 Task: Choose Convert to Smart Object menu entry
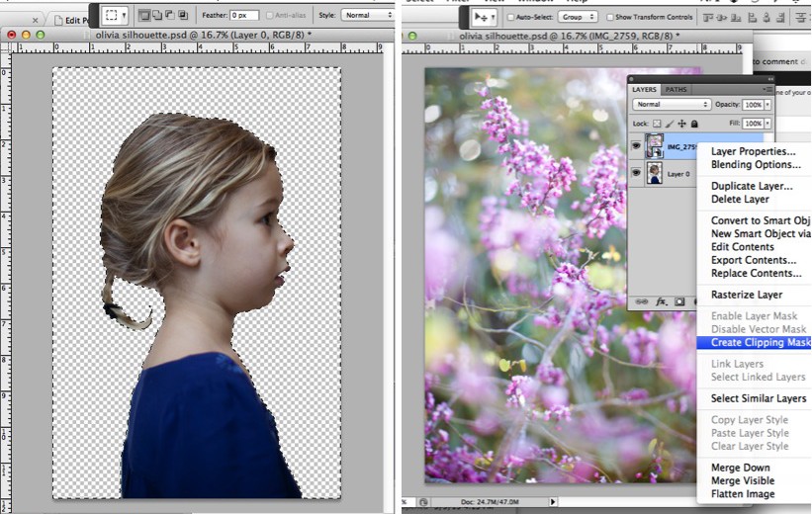pos(761,220)
